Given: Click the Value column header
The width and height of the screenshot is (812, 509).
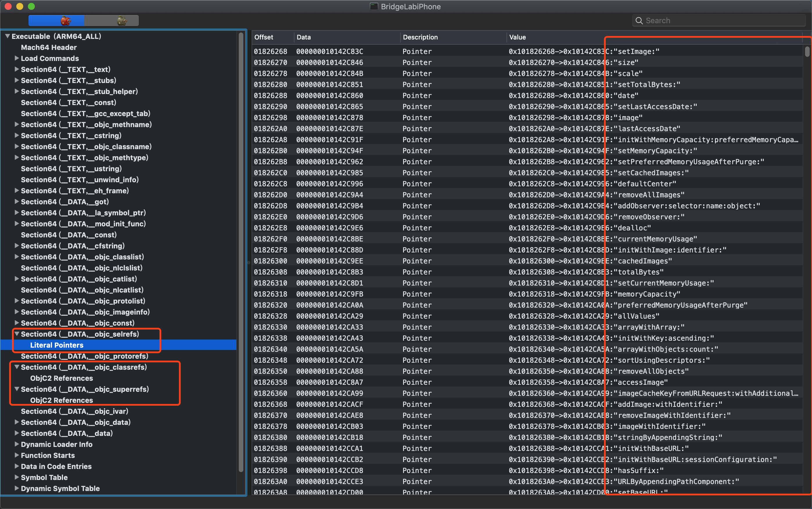Looking at the screenshot, I should tap(518, 37).
